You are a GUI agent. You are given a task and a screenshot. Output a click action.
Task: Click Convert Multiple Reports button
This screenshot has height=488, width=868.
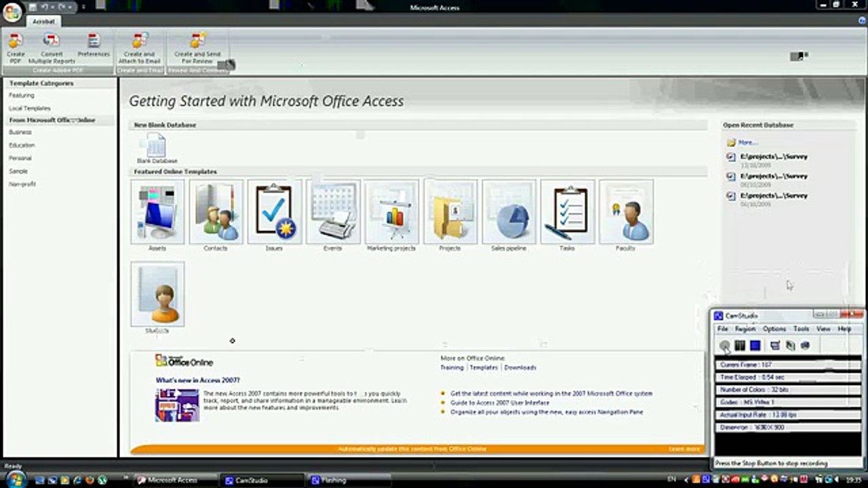[x=52, y=49]
